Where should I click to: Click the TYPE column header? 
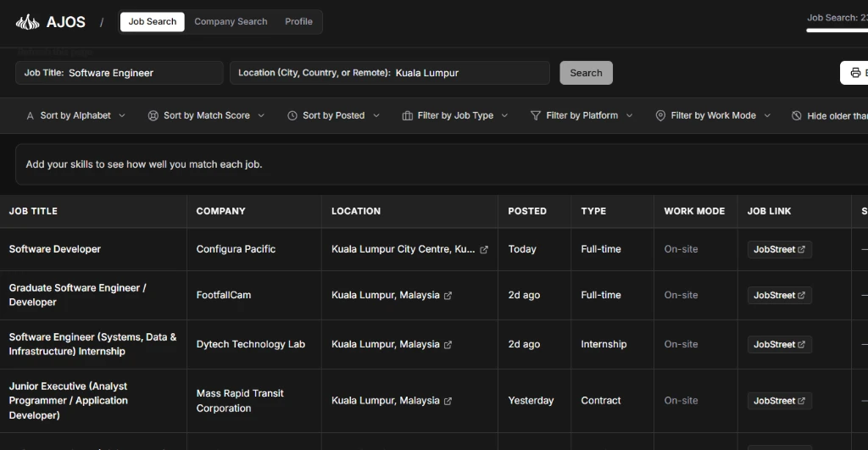pyautogui.click(x=593, y=211)
